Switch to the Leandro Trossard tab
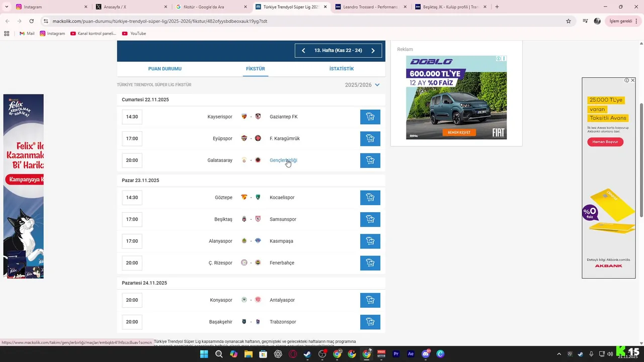Viewport: 644px width, 362px height. coord(370,7)
